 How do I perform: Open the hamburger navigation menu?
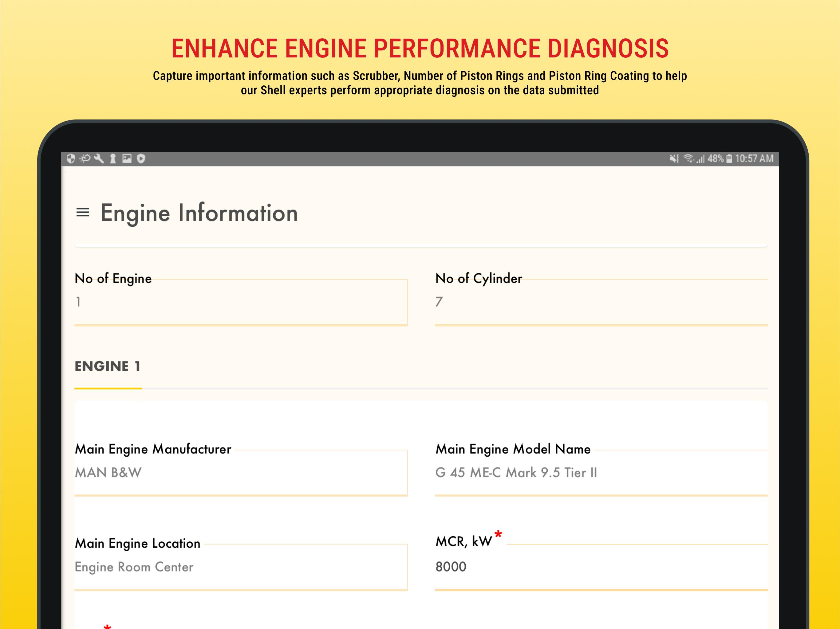click(x=83, y=213)
